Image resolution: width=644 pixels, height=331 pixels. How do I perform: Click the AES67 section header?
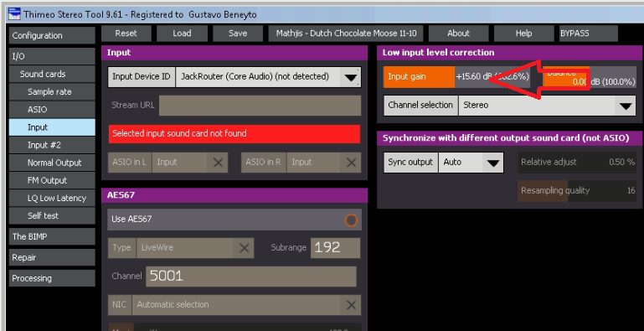click(234, 195)
